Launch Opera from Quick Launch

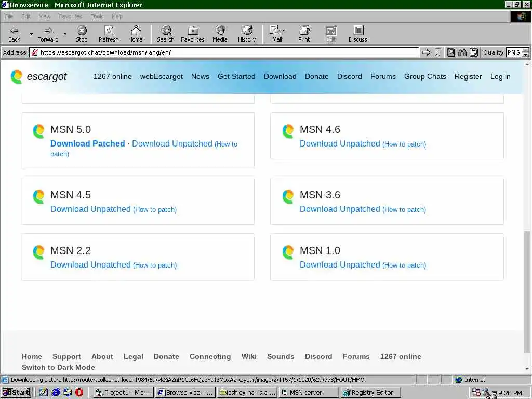(x=79, y=393)
